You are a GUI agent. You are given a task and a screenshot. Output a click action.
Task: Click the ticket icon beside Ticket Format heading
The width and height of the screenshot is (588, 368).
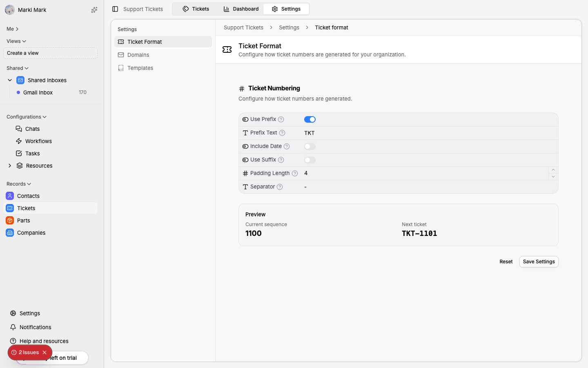[x=227, y=49]
